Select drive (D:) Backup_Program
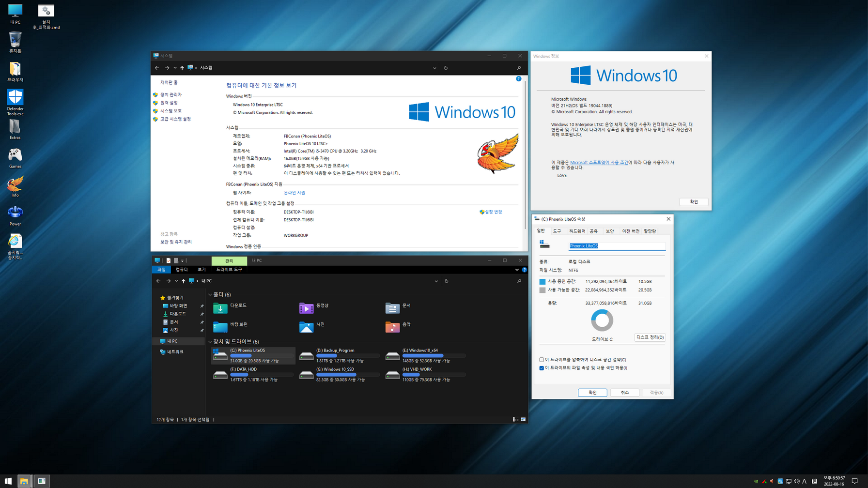 [x=339, y=355]
